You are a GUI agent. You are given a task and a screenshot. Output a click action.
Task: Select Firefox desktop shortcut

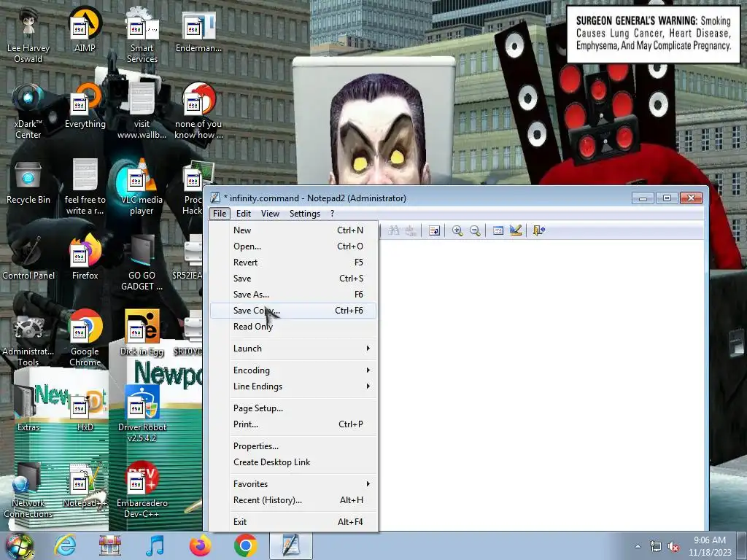[85, 257]
